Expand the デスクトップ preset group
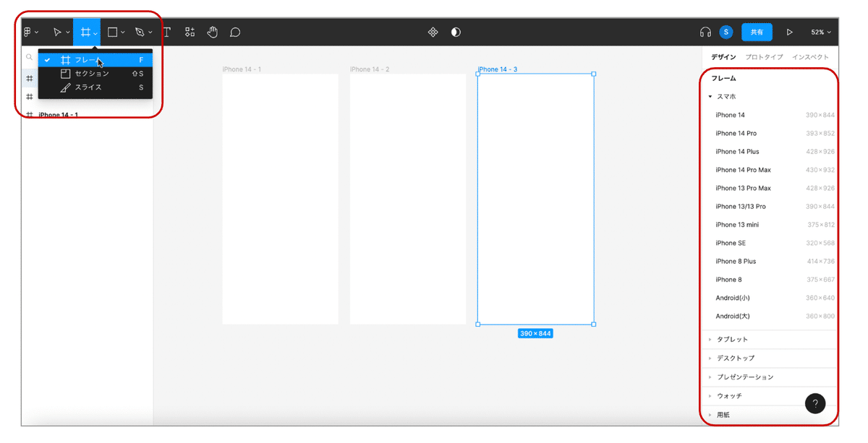The width and height of the screenshot is (868, 443). point(710,358)
